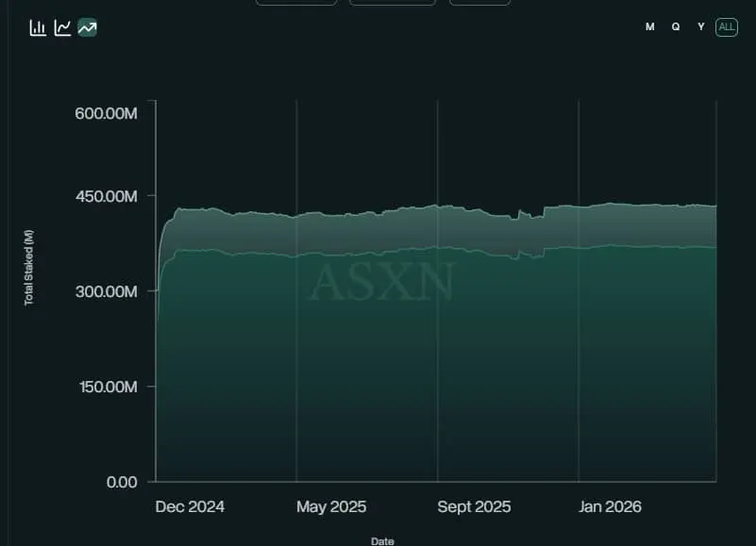The height and width of the screenshot is (546, 756).
Task: Set time range to Q (quarter)
Action: click(x=676, y=27)
